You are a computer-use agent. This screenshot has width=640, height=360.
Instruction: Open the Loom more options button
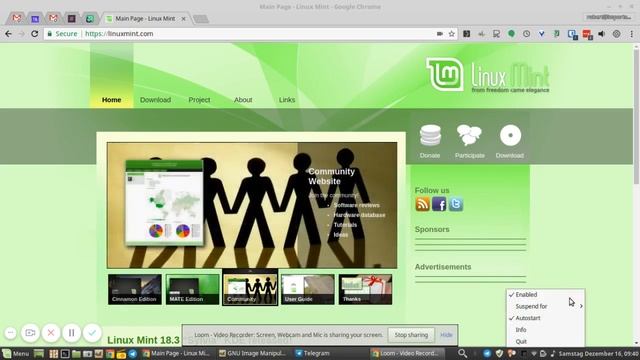pos(11,333)
